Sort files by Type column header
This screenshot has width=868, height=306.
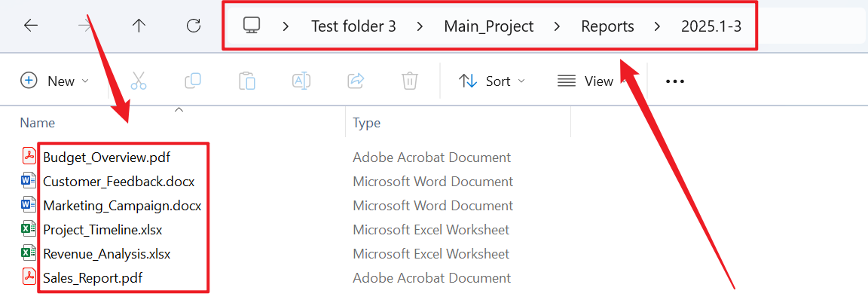point(366,123)
